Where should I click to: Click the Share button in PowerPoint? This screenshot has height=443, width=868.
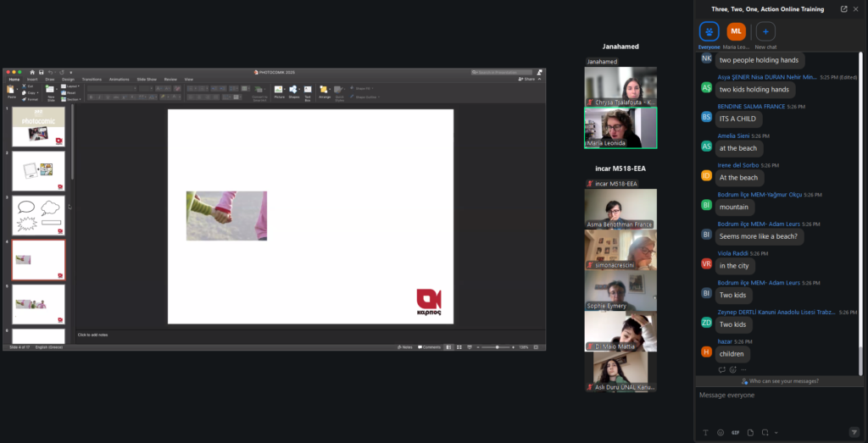click(x=528, y=79)
